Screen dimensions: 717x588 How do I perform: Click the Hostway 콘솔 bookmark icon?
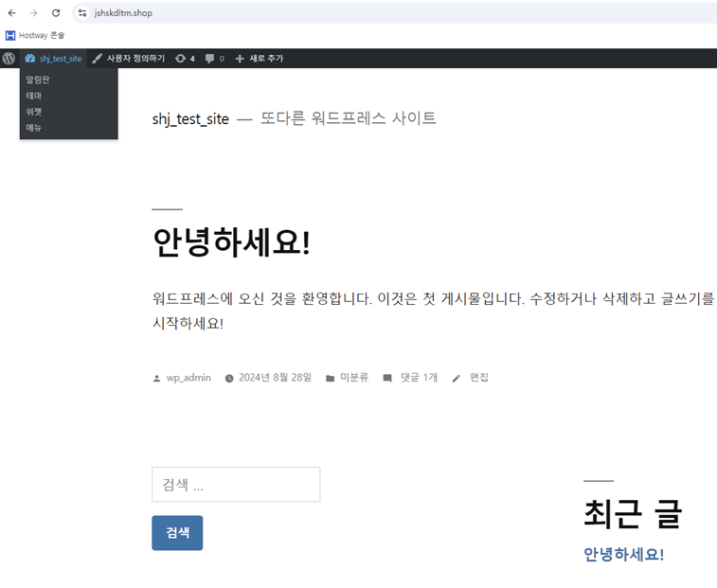coord(10,35)
